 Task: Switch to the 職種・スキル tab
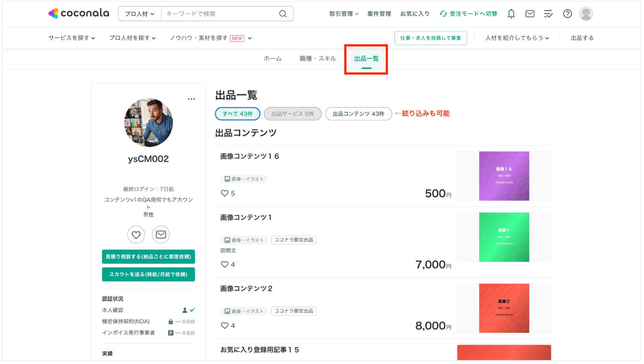click(317, 58)
